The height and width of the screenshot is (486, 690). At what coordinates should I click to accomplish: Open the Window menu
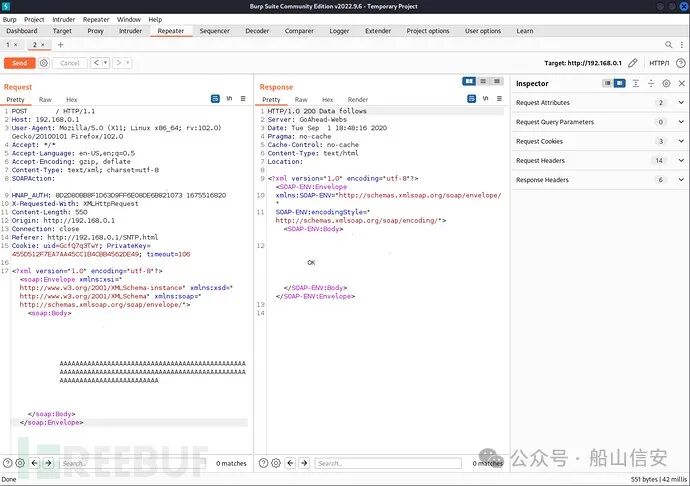128,19
